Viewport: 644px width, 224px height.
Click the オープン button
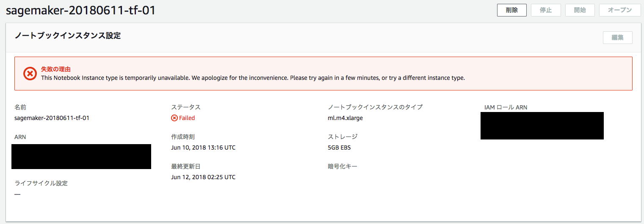tap(620, 10)
